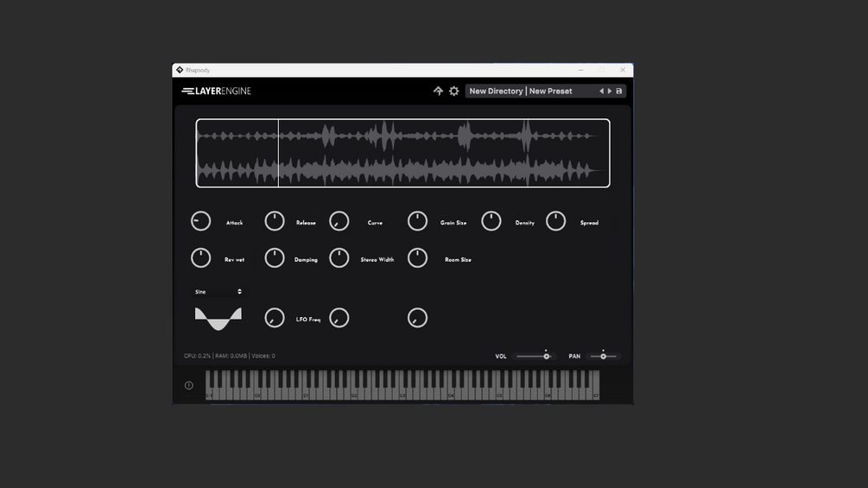Click the playhead marker line in waveform
Image resolution: width=868 pixels, height=488 pixels.
[278, 153]
